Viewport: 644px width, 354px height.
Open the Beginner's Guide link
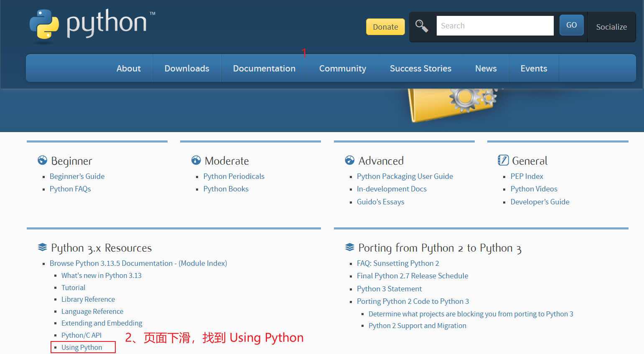coord(77,176)
